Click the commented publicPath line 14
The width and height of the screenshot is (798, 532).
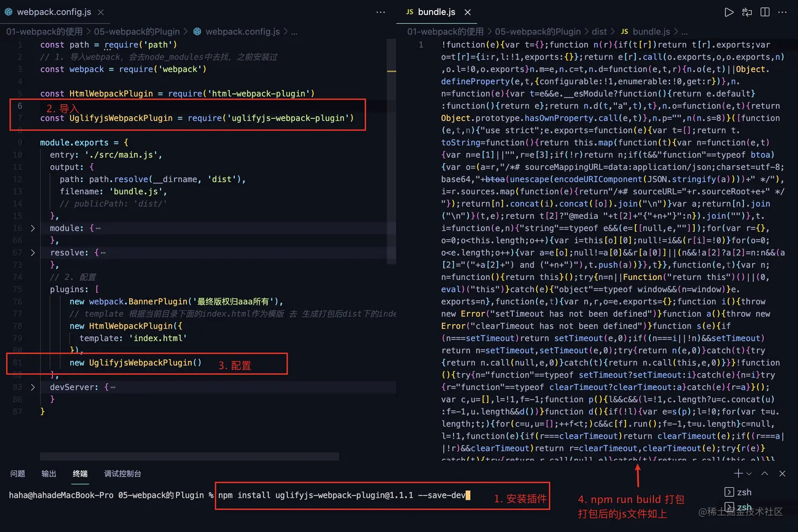coord(113,204)
